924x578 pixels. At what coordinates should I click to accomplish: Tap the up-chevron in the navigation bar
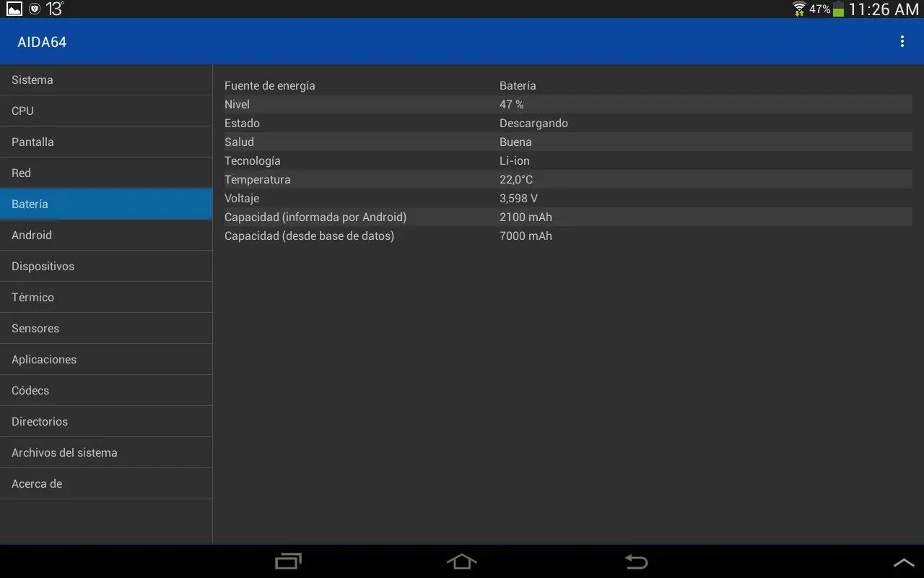(x=904, y=563)
